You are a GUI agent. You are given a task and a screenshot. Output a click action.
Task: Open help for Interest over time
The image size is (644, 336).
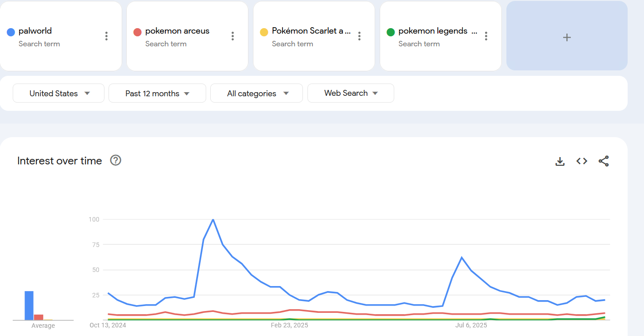[116, 160]
